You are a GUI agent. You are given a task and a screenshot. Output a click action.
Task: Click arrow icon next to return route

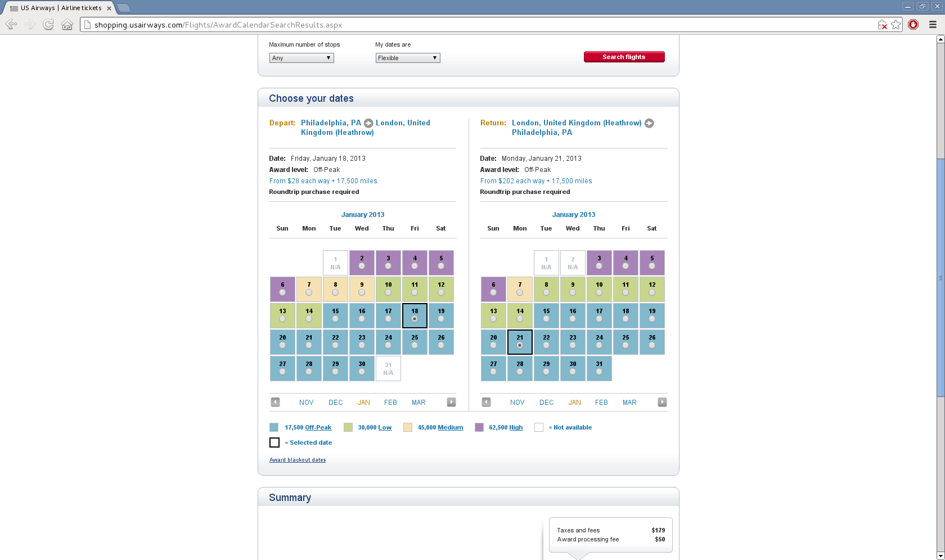click(x=649, y=123)
